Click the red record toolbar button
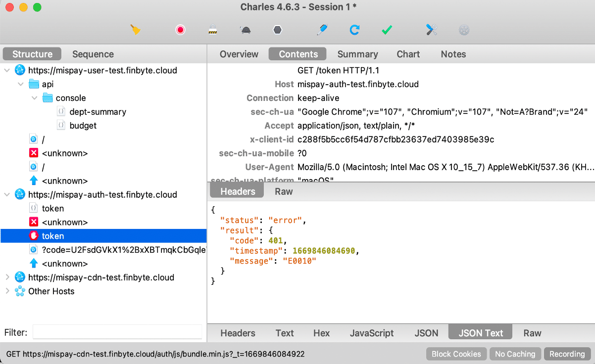This screenshot has width=595, height=364. tap(180, 30)
